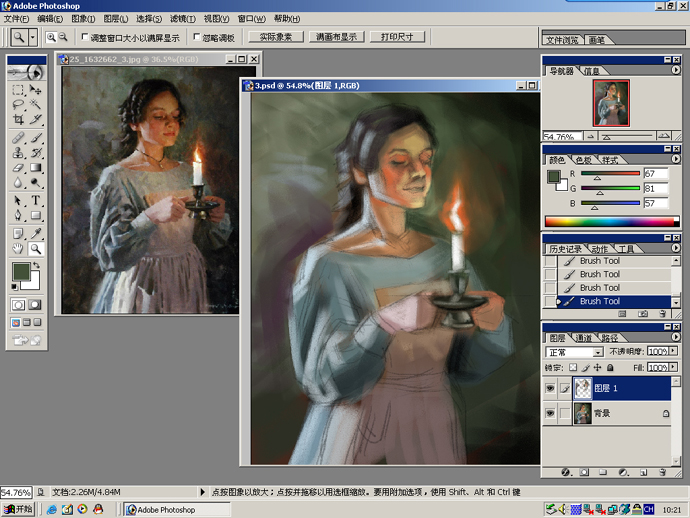Click the 打印尺寸 button
Viewport: 690px width, 518px height.
click(397, 37)
